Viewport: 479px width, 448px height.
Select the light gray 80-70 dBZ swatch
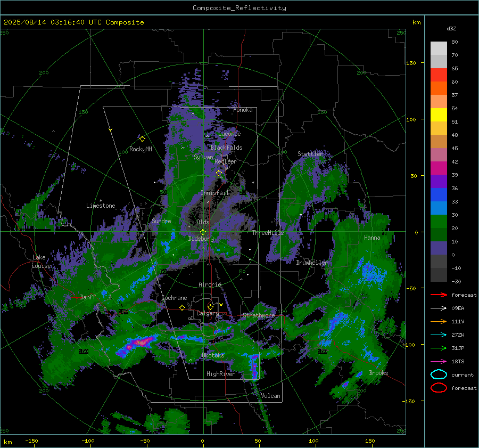coord(439,48)
